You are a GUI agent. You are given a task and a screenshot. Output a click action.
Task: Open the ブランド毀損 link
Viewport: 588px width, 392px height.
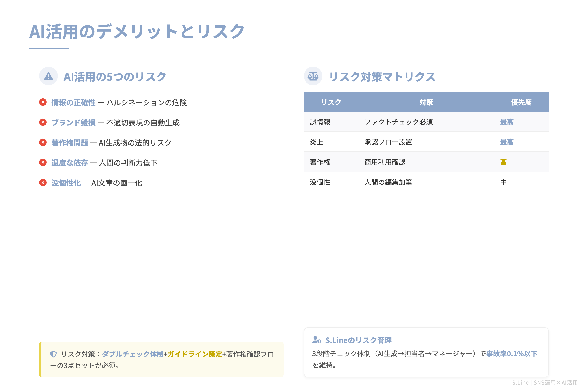pyautogui.click(x=73, y=122)
